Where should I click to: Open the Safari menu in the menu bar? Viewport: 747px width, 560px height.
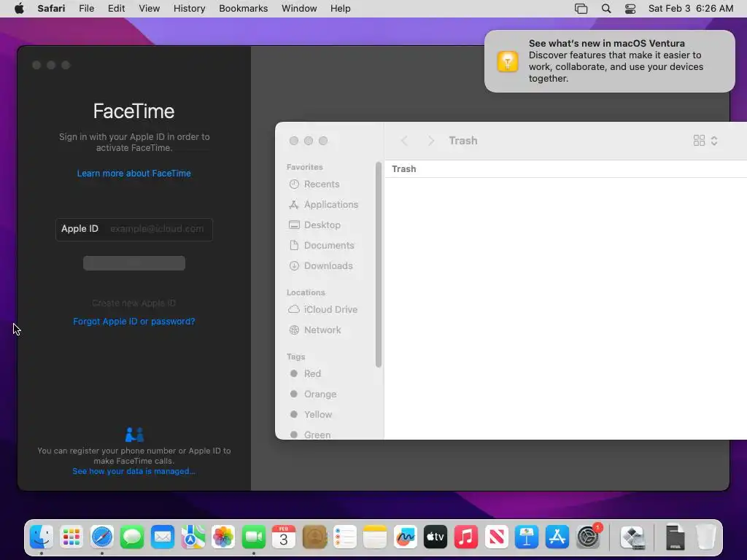51,9
